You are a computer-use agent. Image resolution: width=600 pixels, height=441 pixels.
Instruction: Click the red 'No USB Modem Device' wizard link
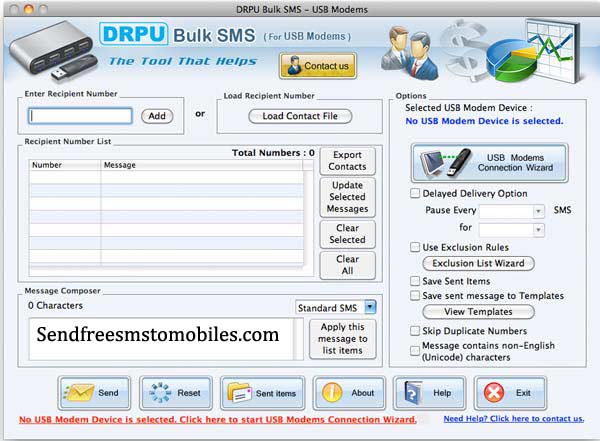[x=217, y=420]
